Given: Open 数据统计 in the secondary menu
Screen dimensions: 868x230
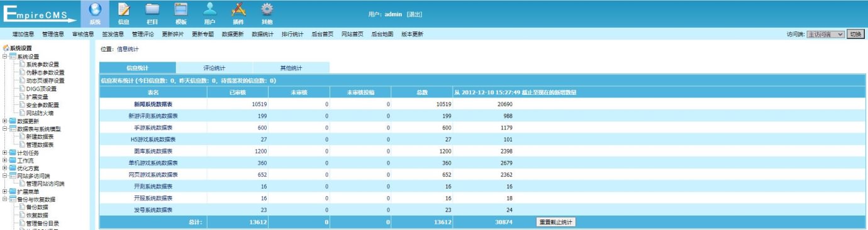Looking at the screenshot, I should (x=262, y=34).
